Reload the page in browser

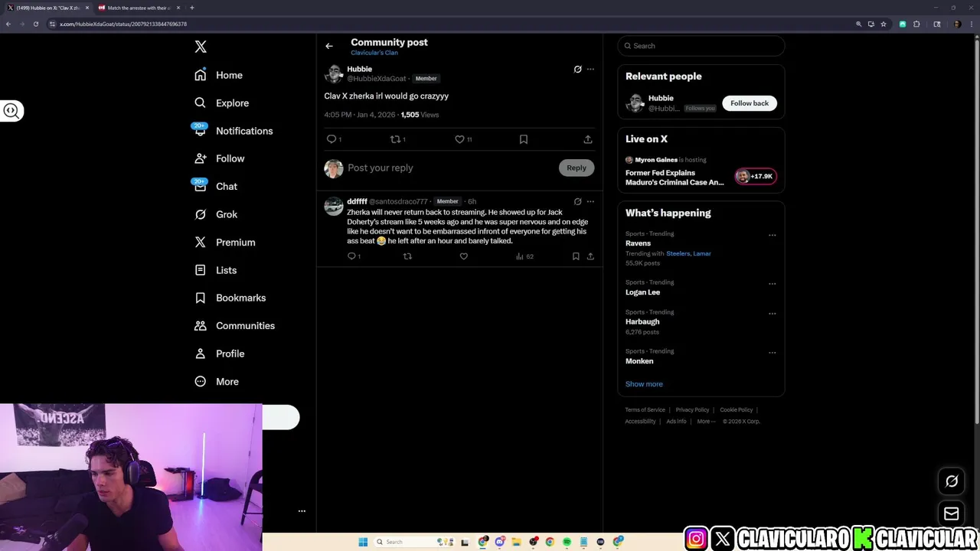point(35,24)
